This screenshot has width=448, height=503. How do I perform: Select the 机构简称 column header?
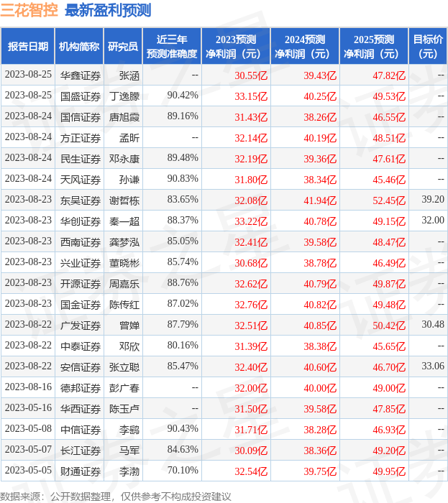[x=79, y=47]
